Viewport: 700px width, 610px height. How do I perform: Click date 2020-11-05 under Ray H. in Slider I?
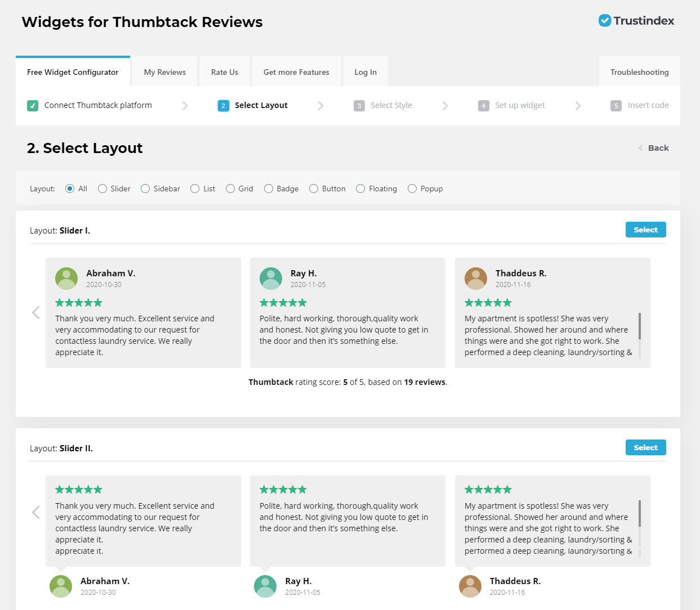[x=308, y=285]
